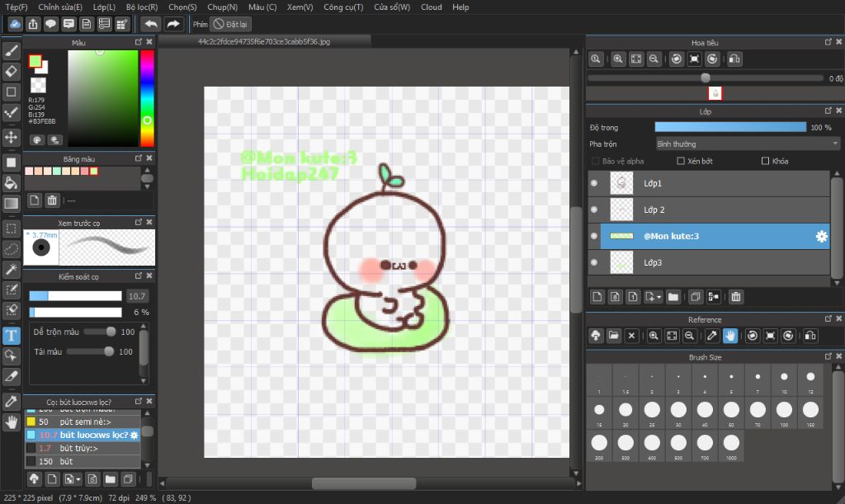
Task: Pick the Bucket fill tool
Action: [x=12, y=182]
